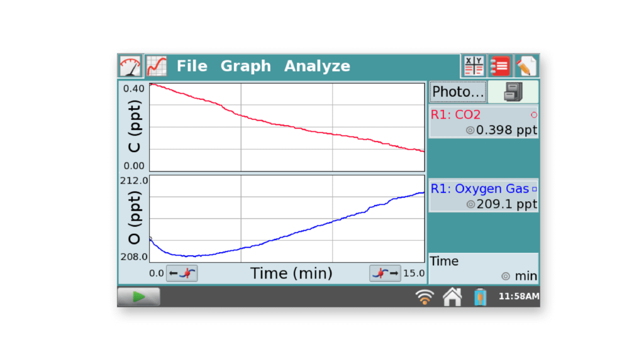Tap the CO2 graph plot area
The width and height of the screenshot is (644, 362).
coord(286,126)
